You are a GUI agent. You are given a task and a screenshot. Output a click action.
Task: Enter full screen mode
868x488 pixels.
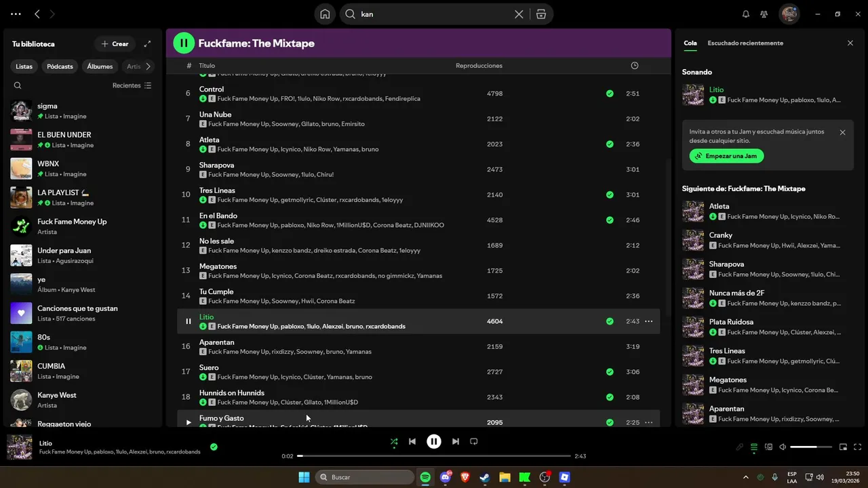coord(858,447)
